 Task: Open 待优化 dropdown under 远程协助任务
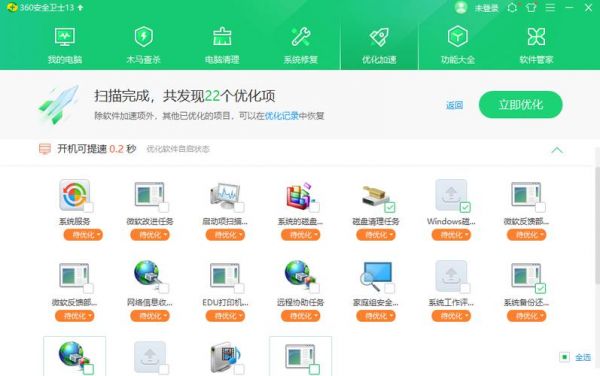point(300,316)
